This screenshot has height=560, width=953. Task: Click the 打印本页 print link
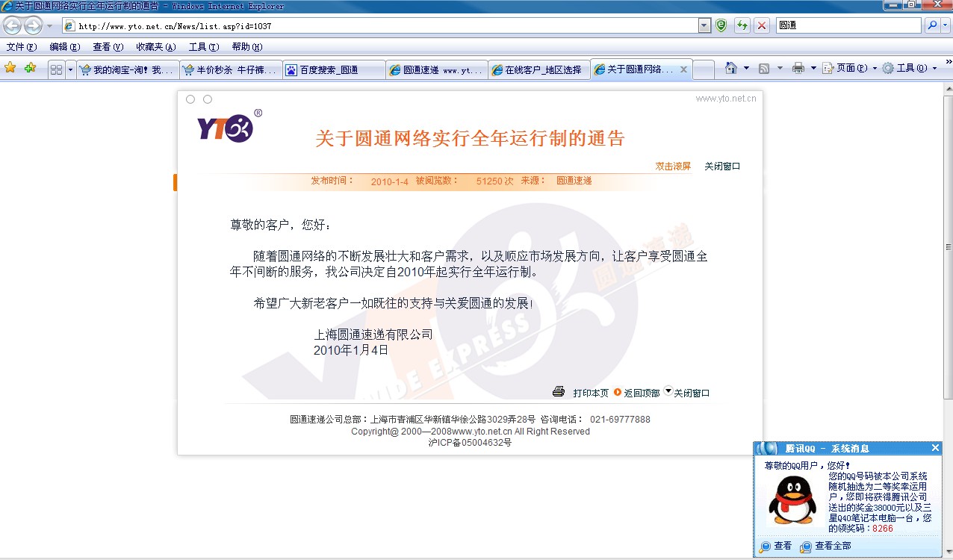click(x=590, y=393)
